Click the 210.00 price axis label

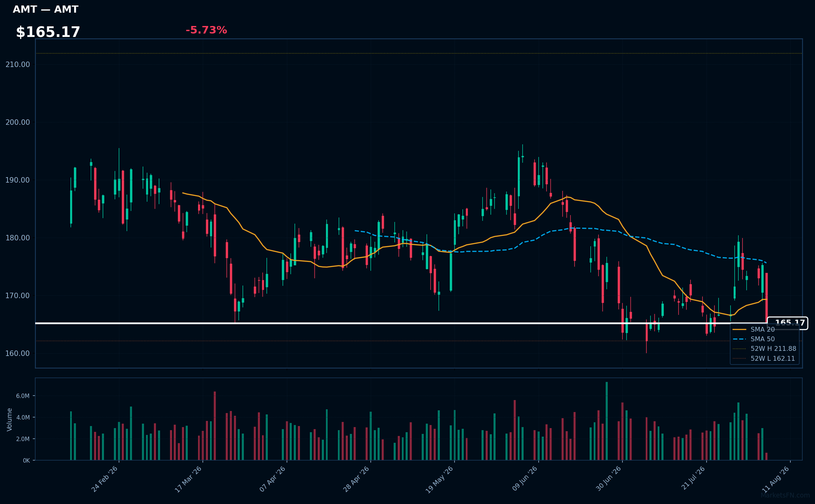18,64
